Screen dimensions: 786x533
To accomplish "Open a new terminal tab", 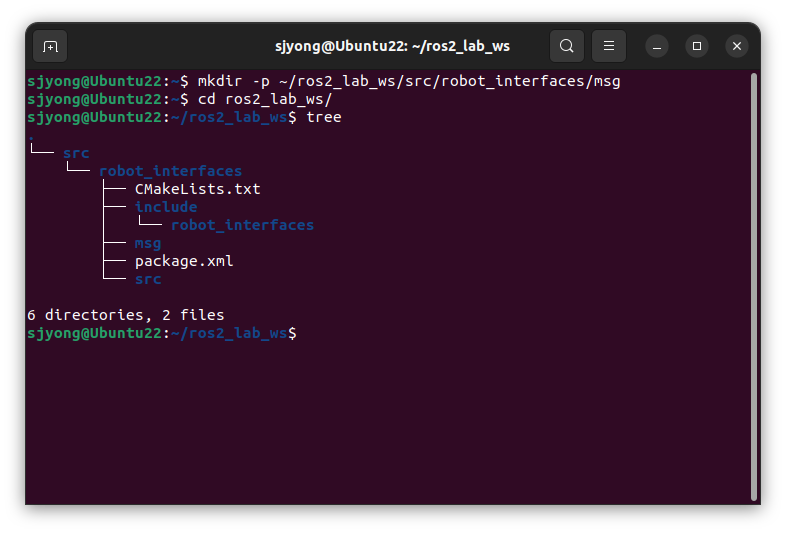I will click(x=50, y=46).
